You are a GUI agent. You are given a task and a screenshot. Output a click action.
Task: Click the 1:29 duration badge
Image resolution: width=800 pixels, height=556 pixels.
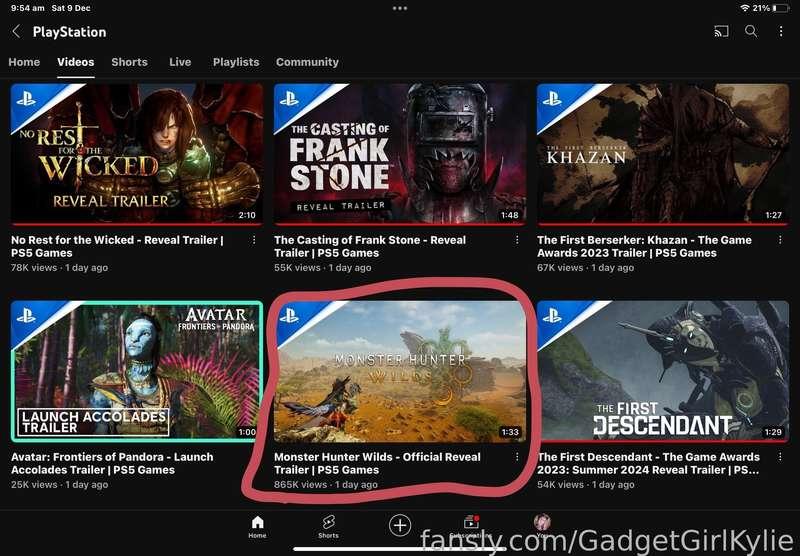pyautogui.click(x=773, y=432)
